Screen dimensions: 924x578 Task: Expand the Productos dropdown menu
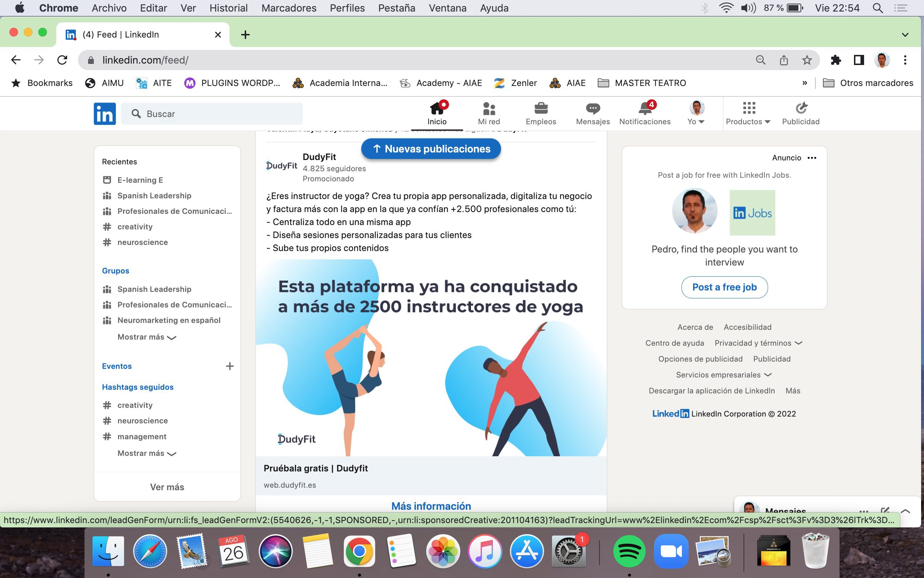click(748, 113)
